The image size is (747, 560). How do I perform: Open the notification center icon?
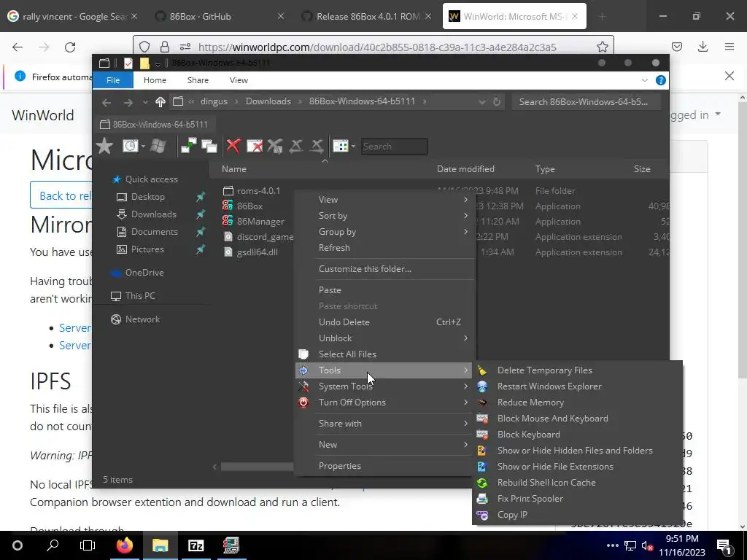[724, 545]
